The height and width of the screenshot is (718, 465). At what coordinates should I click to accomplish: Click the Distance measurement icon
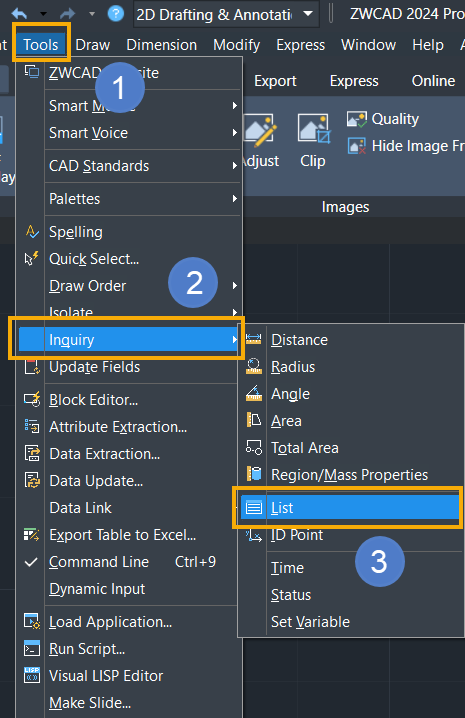[x=253, y=339]
